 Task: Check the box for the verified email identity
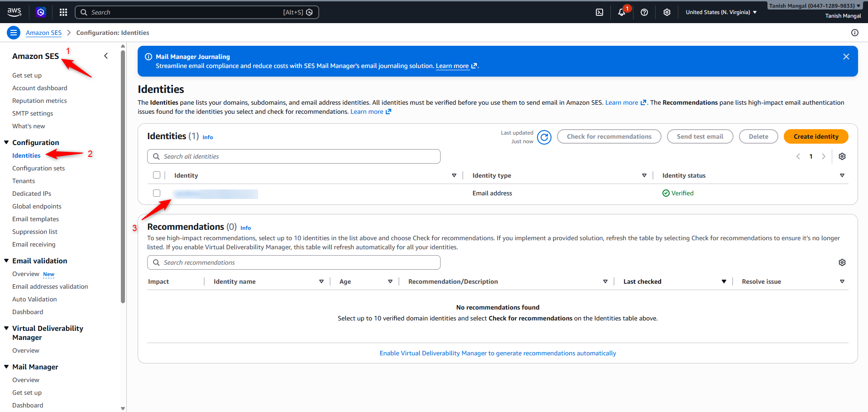(157, 193)
